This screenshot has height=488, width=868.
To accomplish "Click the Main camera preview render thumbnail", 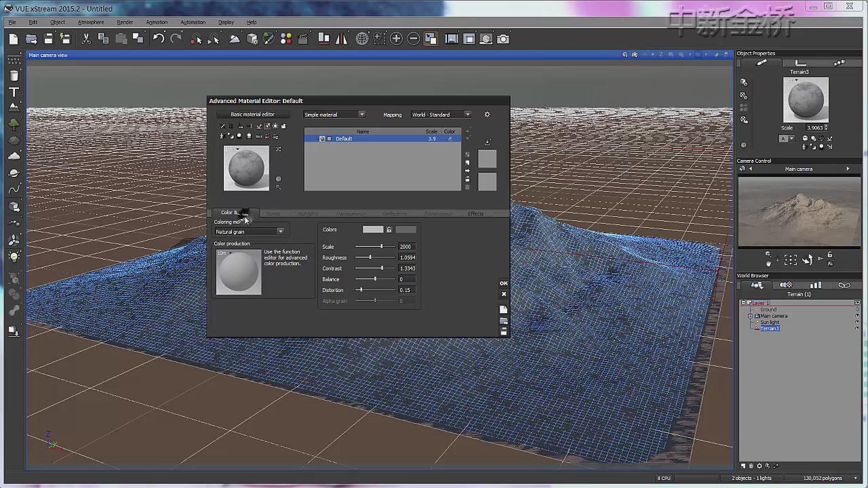I will [799, 211].
